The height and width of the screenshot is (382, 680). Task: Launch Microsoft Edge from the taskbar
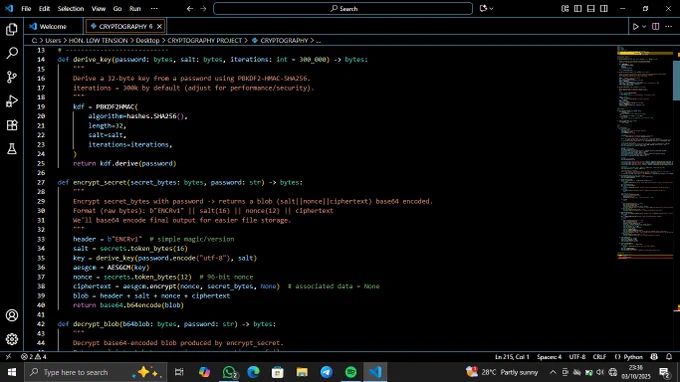point(253,372)
